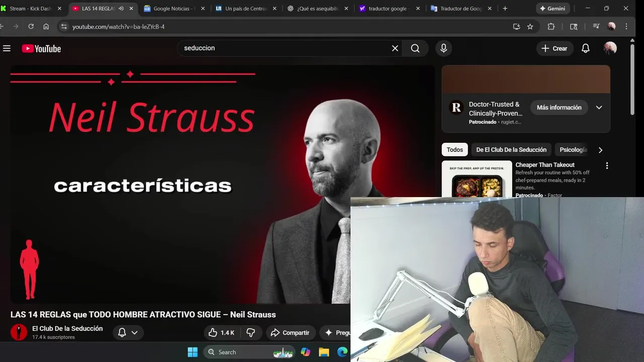Open Chrome three-dot menu
The height and width of the screenshot is (362, 644).
(x=626, y=27)
